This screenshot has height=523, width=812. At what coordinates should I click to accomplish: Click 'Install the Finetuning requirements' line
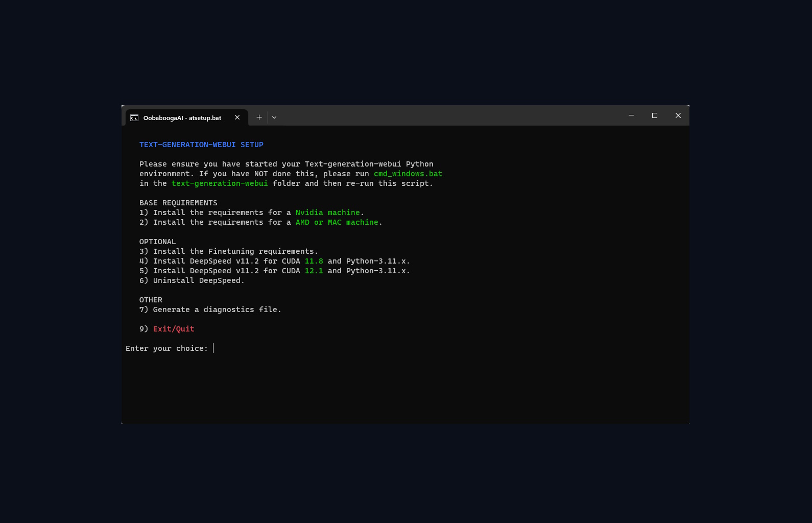pyautogui.click(x=229, y=251)
